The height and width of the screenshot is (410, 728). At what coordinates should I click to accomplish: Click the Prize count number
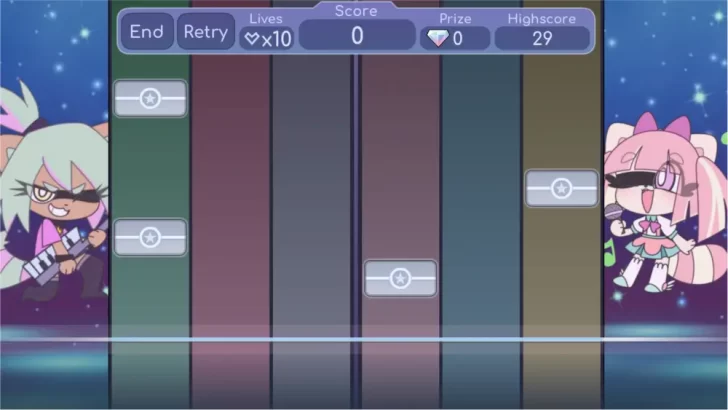pyautogui.click(x=458, y=39)
